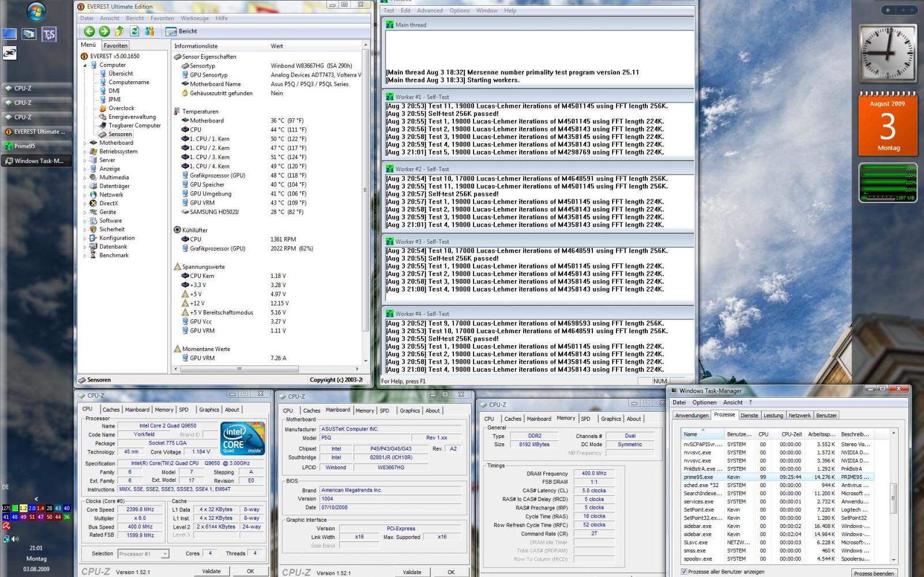The image size is (924, 577).
Task: Expand the Multimedia tree node
Action: (x=85, y=178)
